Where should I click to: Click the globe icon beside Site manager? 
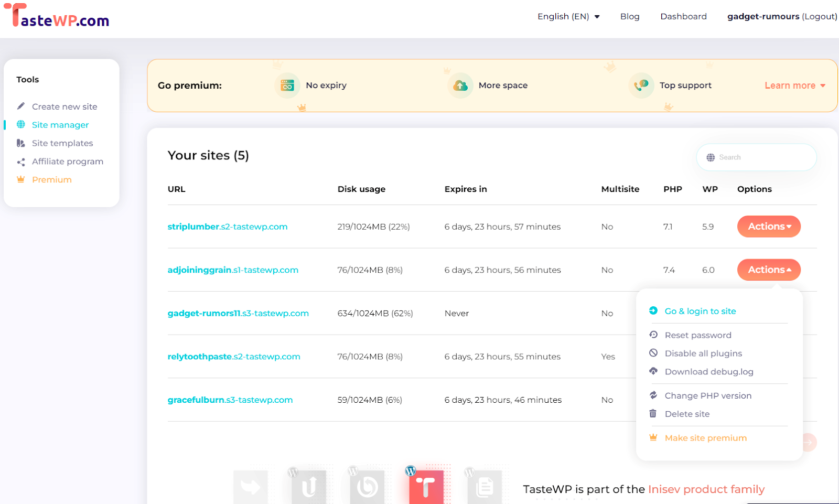coord(21,124)
